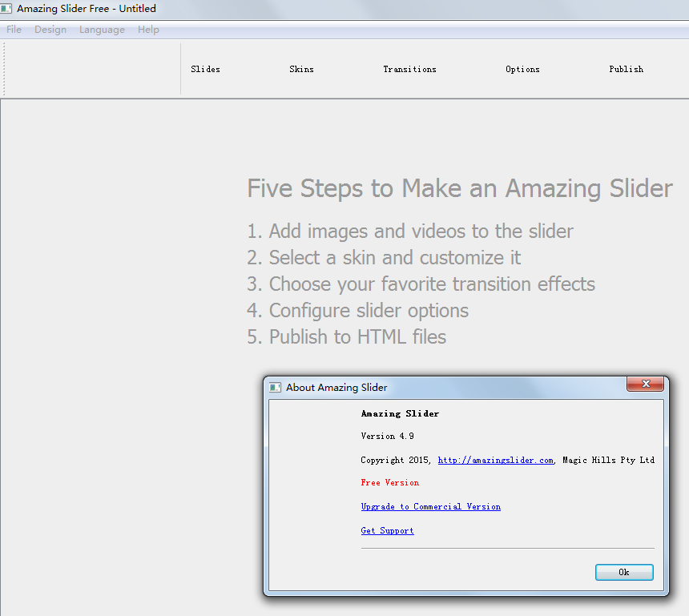
Task: Open the File menu
Action: click(x=14, y=30)
